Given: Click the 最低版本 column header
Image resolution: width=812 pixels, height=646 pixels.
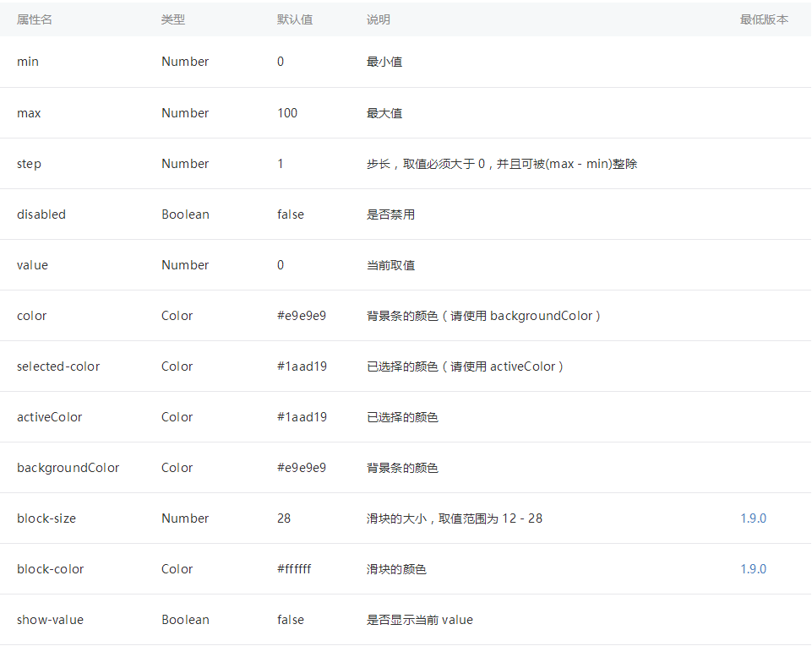Looking at the screenshot, I should click(764, 19).
